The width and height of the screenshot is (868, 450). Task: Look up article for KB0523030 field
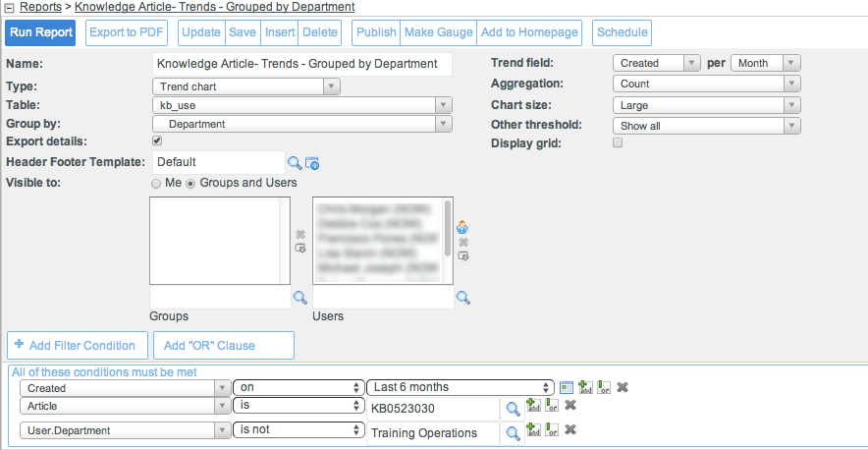(514, 409)
